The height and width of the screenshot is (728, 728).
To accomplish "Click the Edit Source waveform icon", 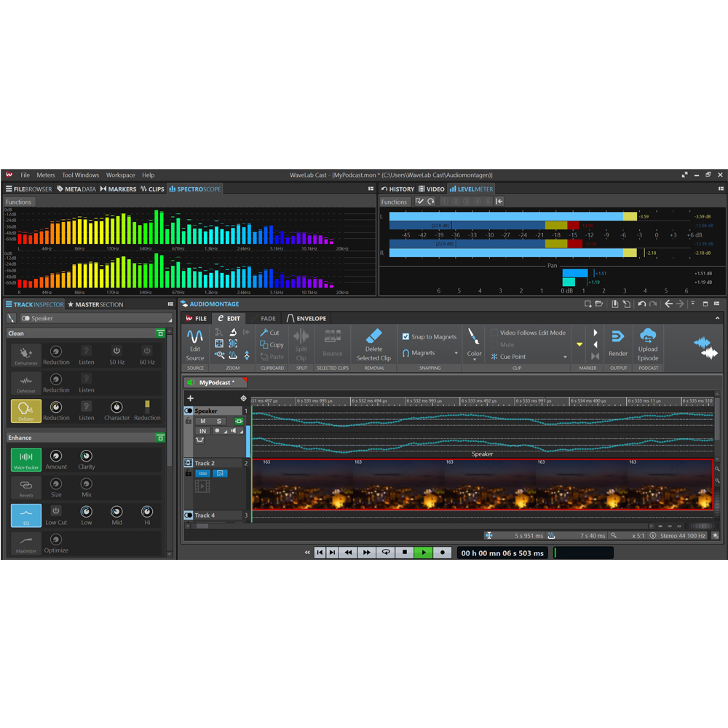I will (195, 336).
